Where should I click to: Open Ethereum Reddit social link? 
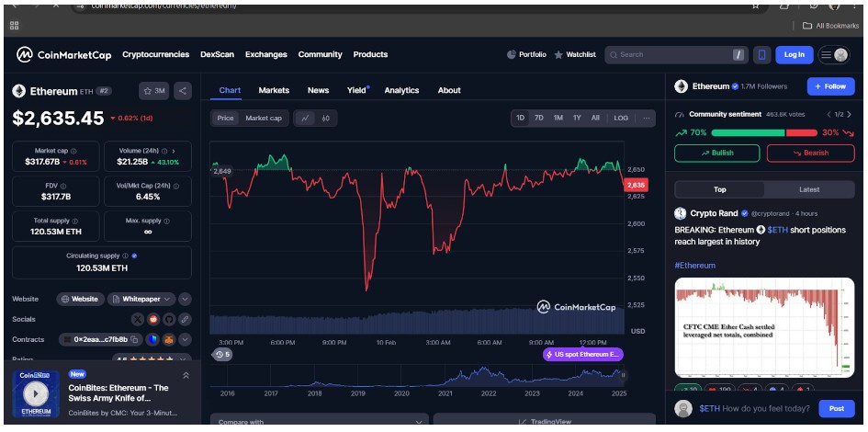153,319
